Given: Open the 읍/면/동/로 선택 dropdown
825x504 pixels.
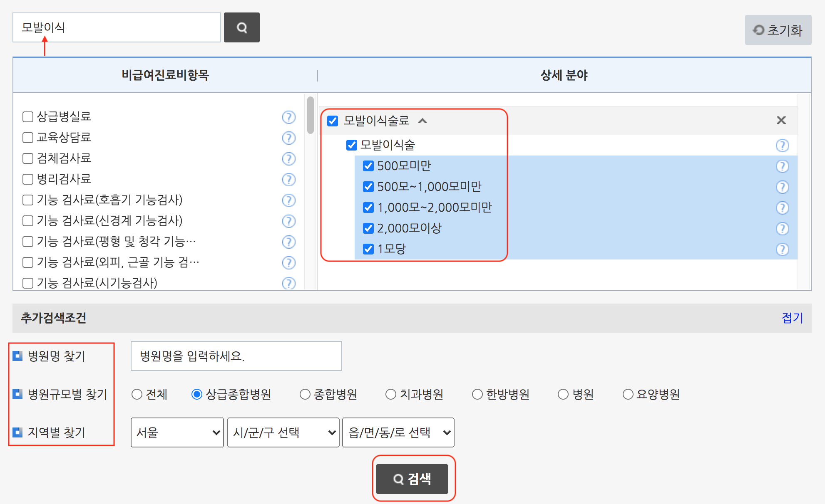Looking at the screenshot, I should coord(398,432).
